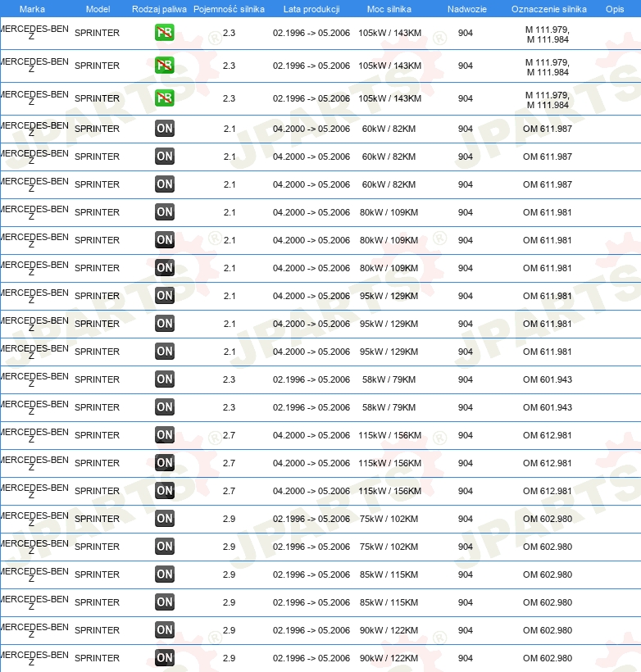641x672 pixels.
Task: Click MERCEDES-BENZ brand in the topmost row
Action: tap(34, 32)
